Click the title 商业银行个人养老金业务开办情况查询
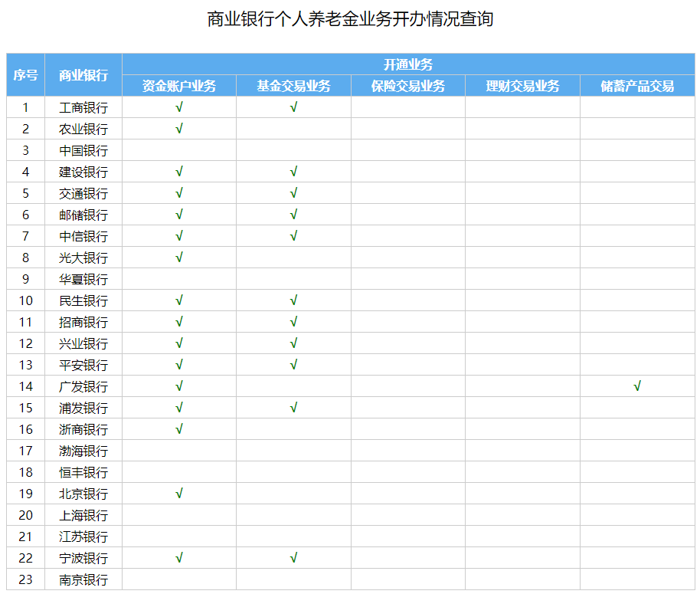700x594 pixels. [x=350, y=19]
